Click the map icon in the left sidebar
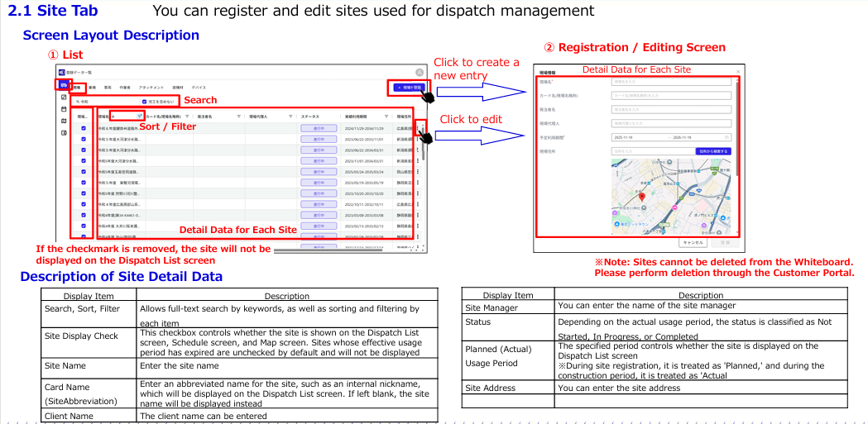The image size is (868, 424). [63, 121]
